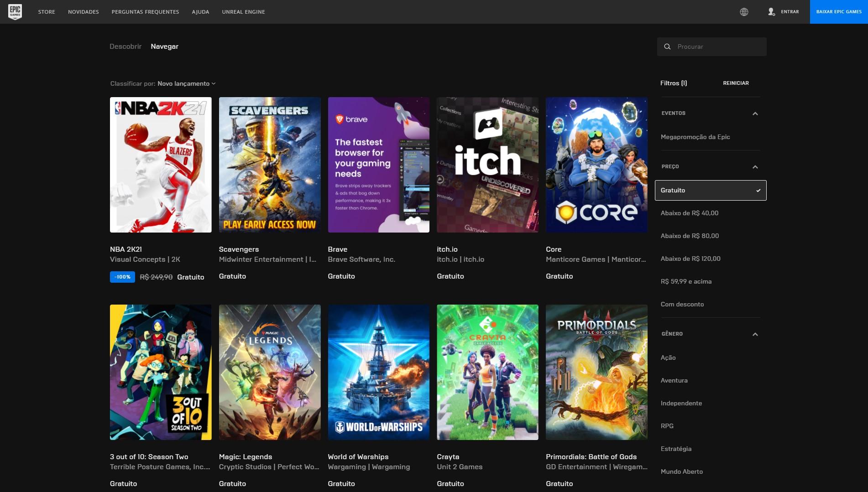Click the Gratuito filter checkmark icon
868x492 pixels.
(x=758, y=191)
